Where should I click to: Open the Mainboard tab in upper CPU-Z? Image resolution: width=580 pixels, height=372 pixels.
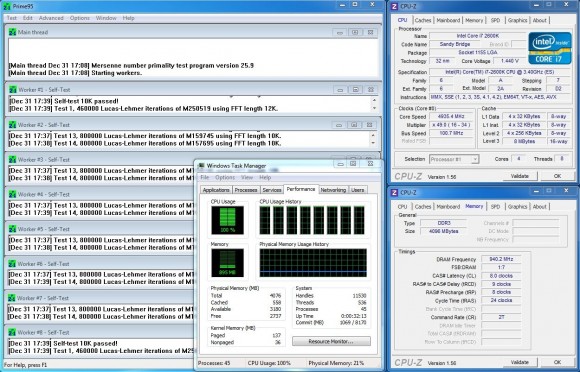448,20
